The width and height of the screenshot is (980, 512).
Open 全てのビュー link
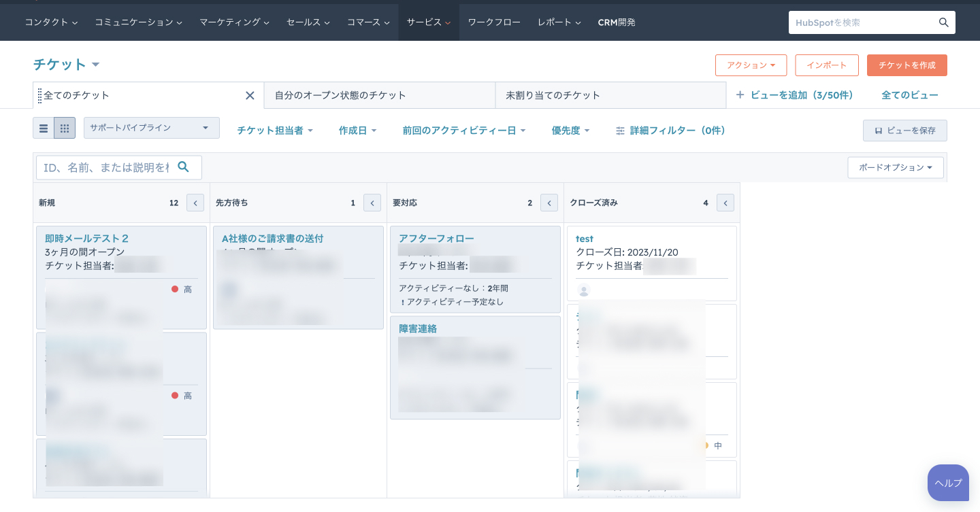point(910,95)
